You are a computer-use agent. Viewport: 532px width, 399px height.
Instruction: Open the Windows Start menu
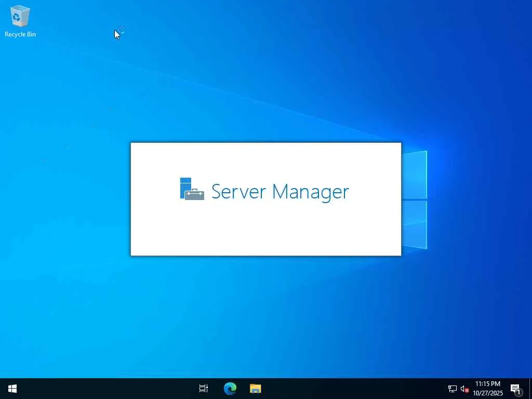click(12, 389)
